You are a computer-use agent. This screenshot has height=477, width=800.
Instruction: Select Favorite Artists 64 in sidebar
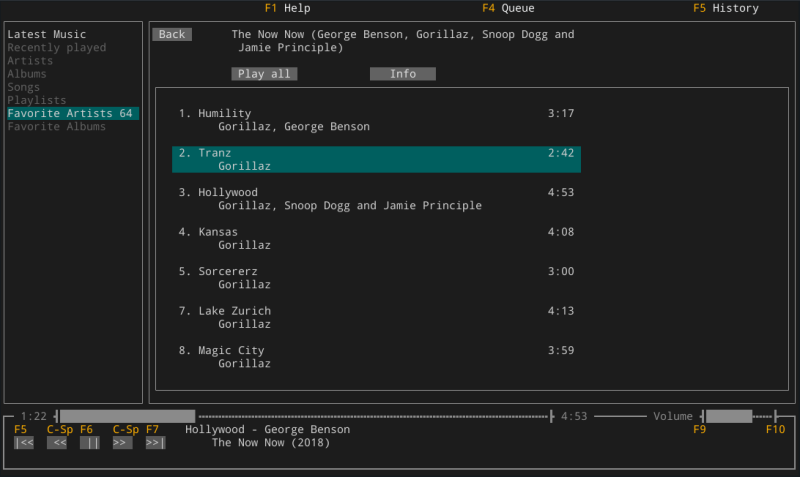[73, 113]
